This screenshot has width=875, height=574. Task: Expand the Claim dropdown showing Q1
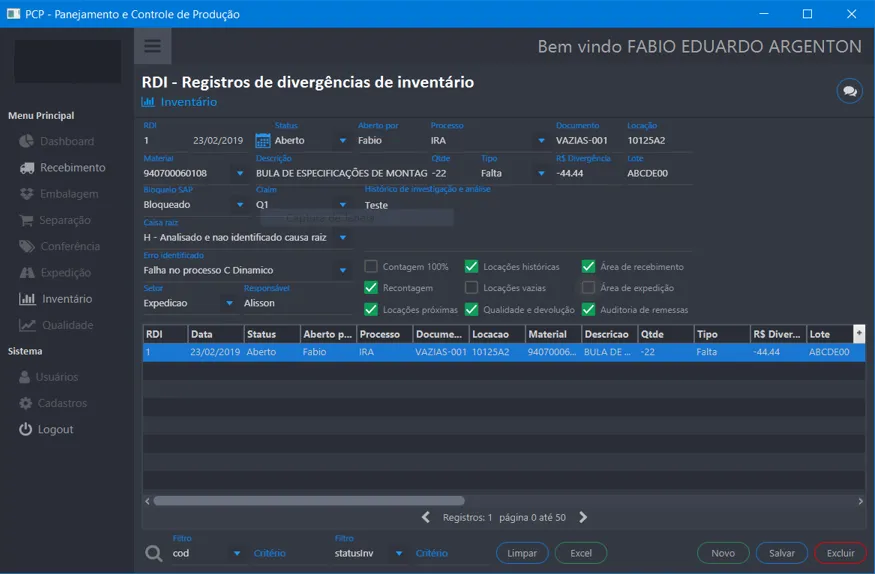[x=343, y=205]
